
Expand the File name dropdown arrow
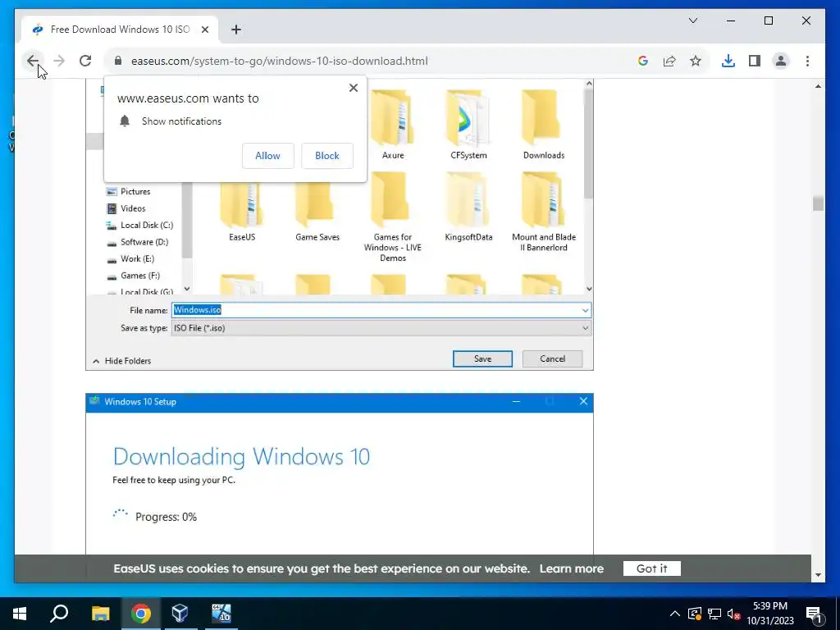(x=585, y=310)
